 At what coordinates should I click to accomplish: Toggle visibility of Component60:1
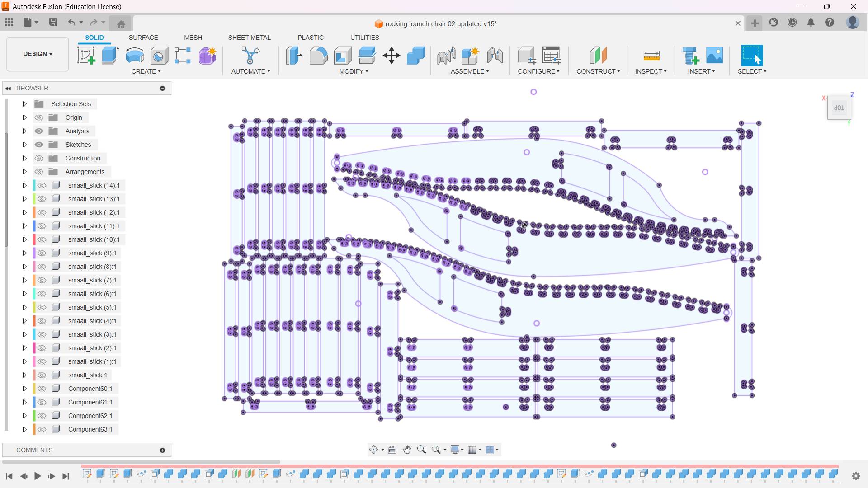coord(42,389)
